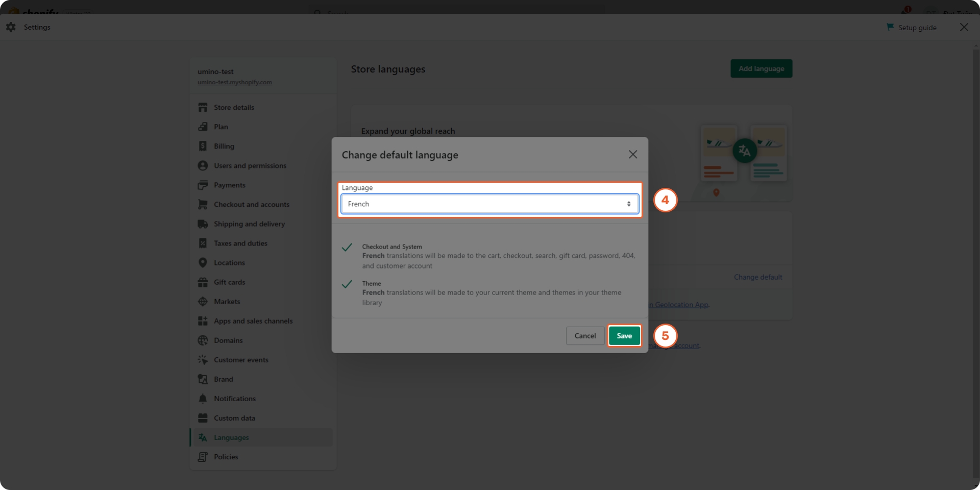The width and height of the screenshot is (980, 490).
Task: Click the Gift cards icon in sidebar
Action: (x=203, y=282)
